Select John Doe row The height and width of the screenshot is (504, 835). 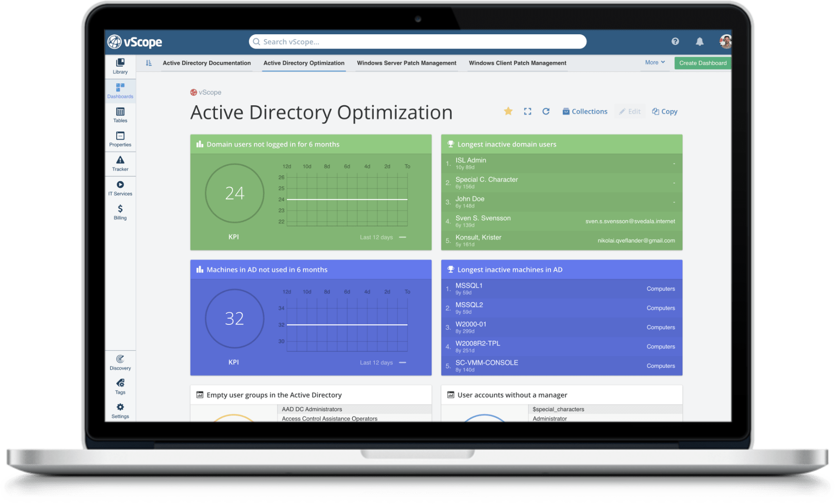[561, 202]
